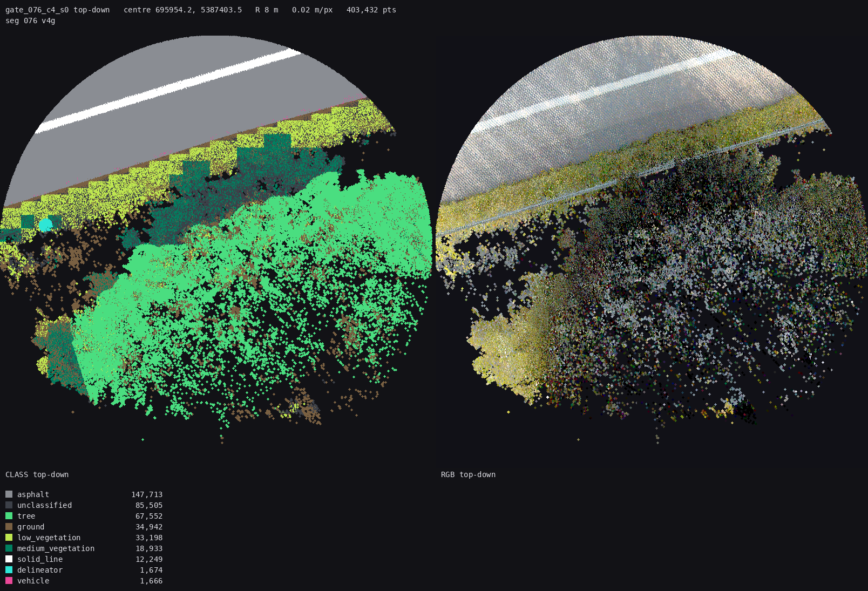This screenshot has height=591, width=868.
Task: Select the tree legend label
Action: tap(26, 516)
